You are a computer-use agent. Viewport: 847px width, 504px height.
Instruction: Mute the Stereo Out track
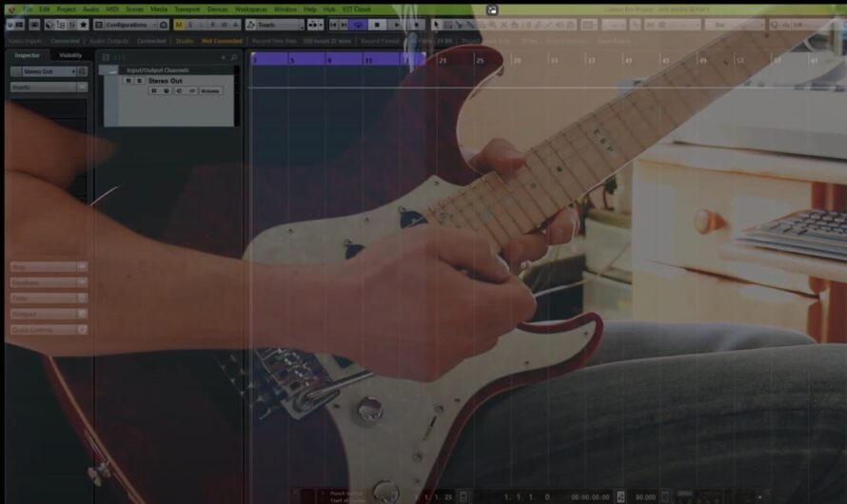[x=128, y=81]
